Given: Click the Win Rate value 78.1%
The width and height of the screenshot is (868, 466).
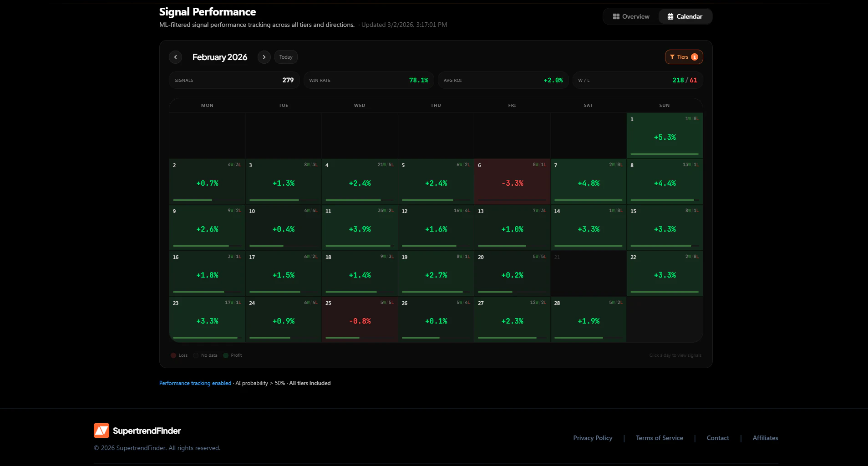Looking at the screenshot, I should [418, 80].
